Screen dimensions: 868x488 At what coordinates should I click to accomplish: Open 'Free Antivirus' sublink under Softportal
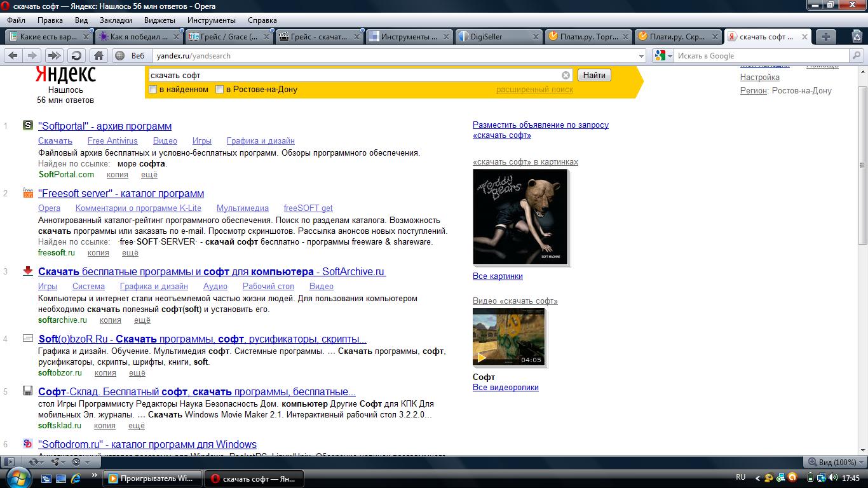coord(112,141)
